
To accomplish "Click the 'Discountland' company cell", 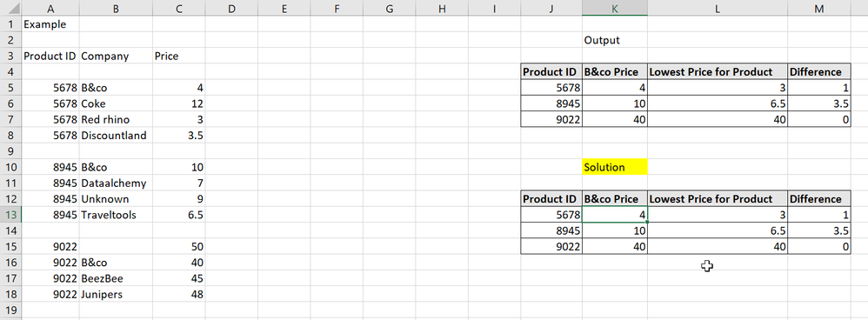I will click(x=116, y=135).
